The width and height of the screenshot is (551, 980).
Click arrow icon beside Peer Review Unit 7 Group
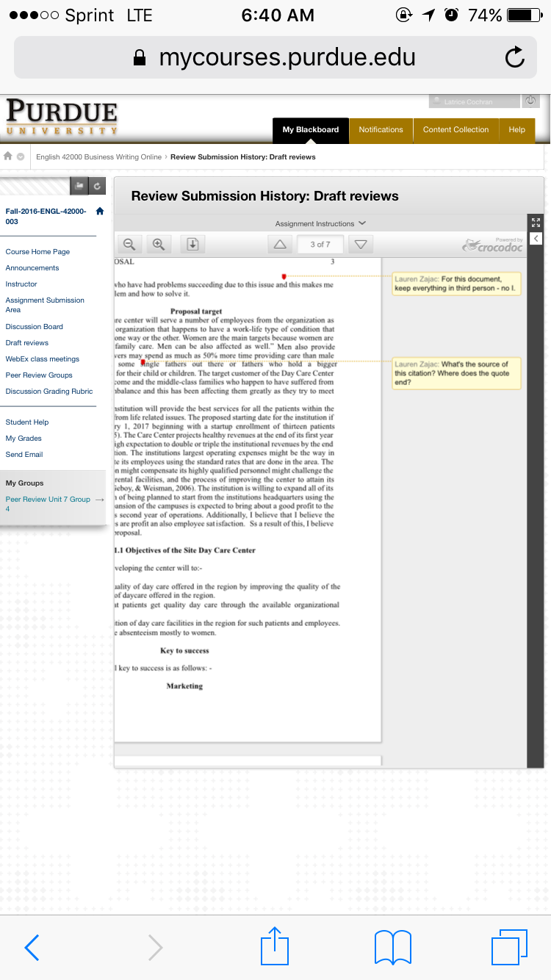(x=100, y=500)
